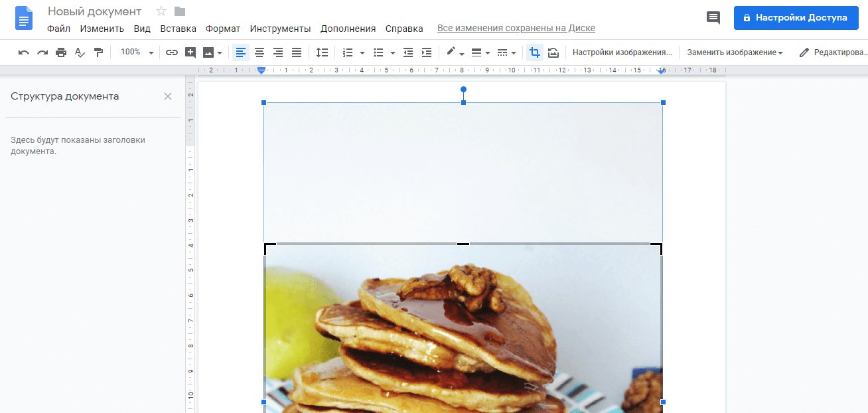Open the 'Инструменты' menu
868x413 pixels.
click(279, 29)
